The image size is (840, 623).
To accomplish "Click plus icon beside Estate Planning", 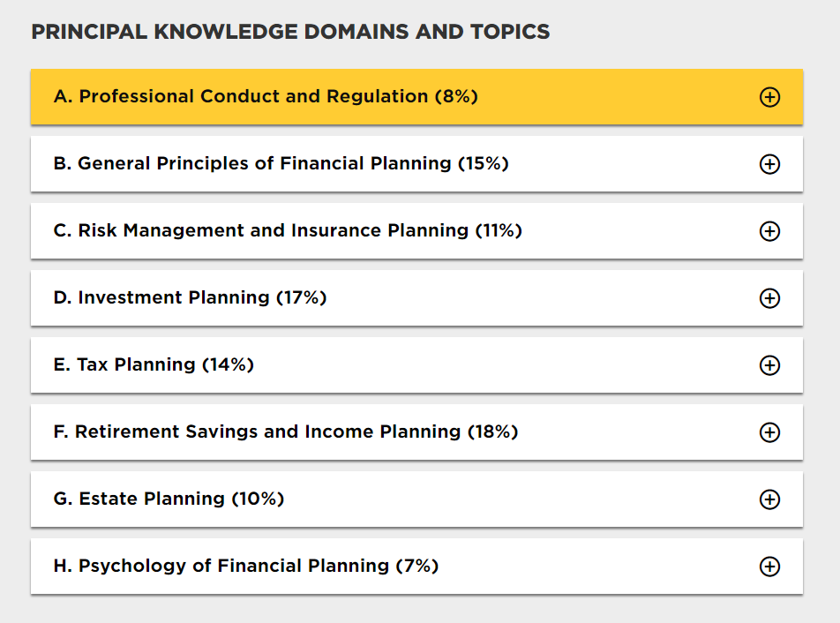I will coord(769,499).
